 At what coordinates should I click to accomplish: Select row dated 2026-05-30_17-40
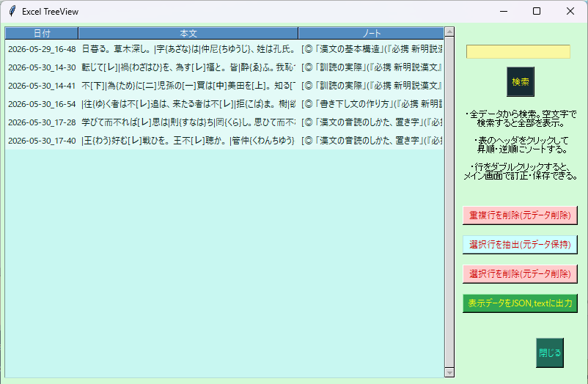click(x=224, y=141)
